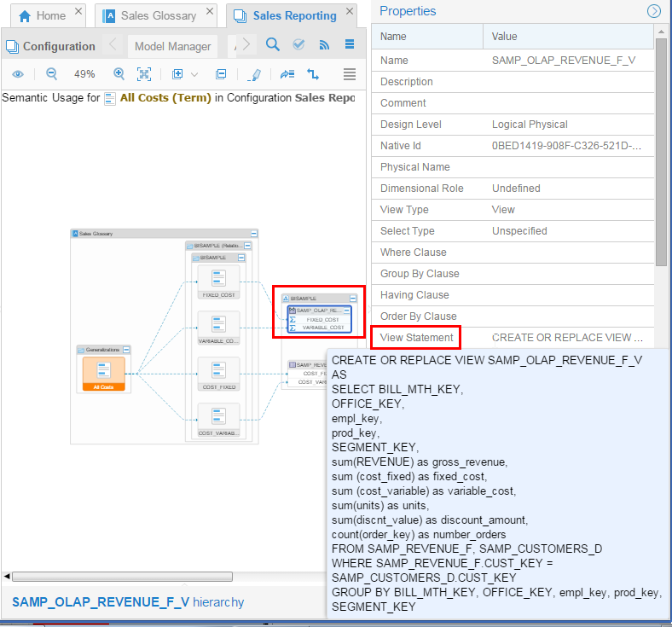Collapse the right BISAMPLE model box
The image size is (672, 627).
click(x=353, y=299)
